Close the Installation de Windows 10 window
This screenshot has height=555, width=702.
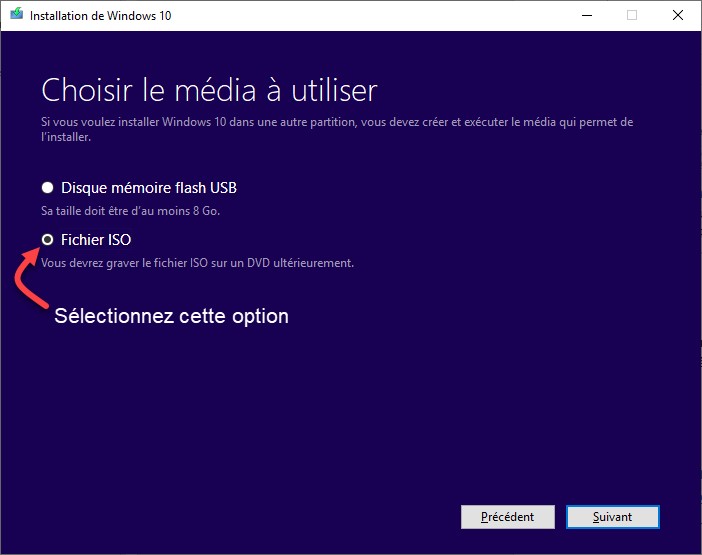678,15
